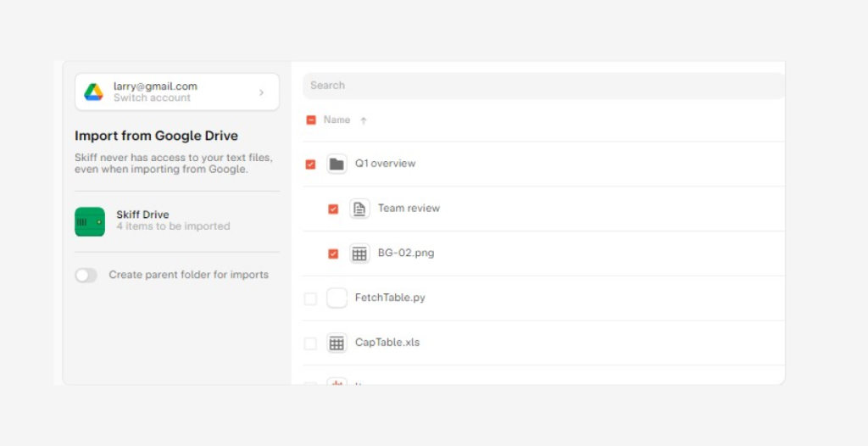Click in the Search field

[543, 86]
